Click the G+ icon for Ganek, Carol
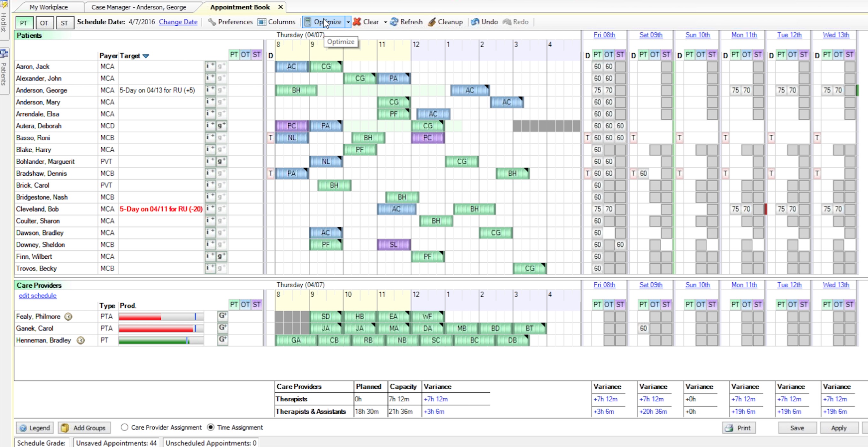Viewport: 868px width, 447px height. [x=222, y=328]
